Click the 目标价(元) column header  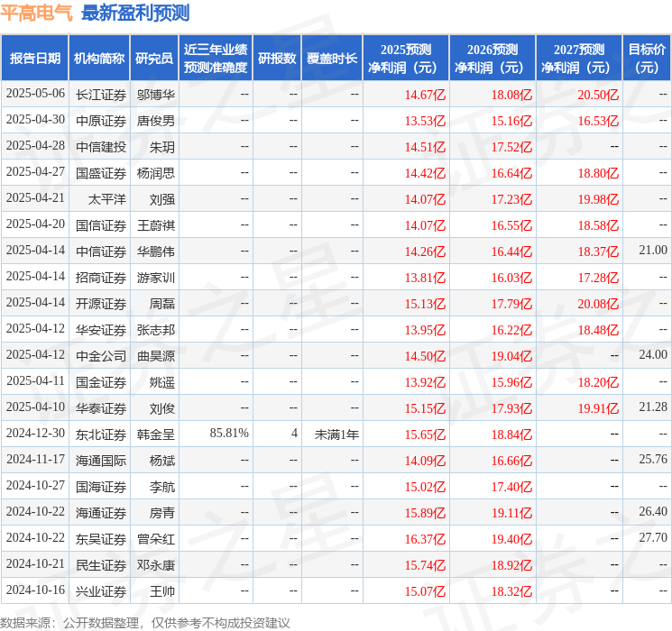(x=646, y=59)
